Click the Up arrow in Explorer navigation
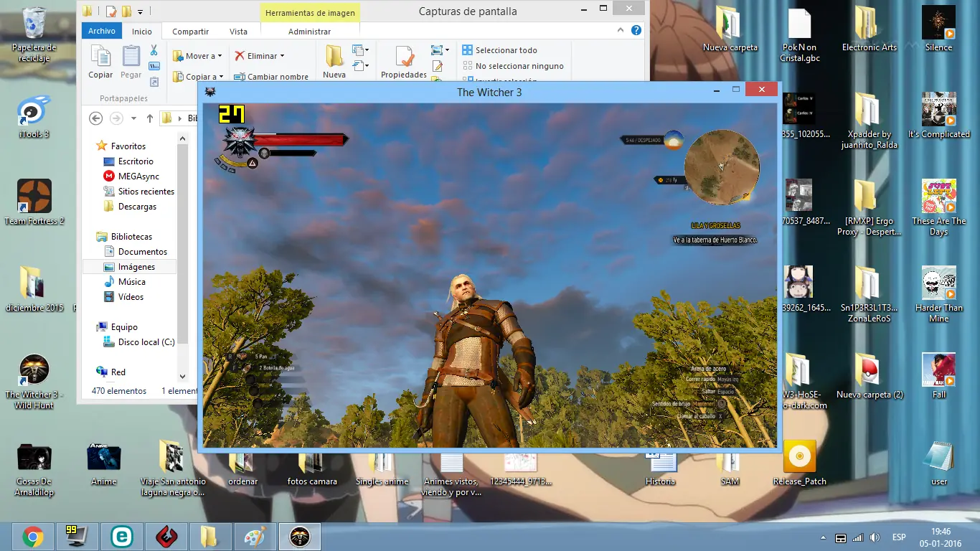 [149, 118]
